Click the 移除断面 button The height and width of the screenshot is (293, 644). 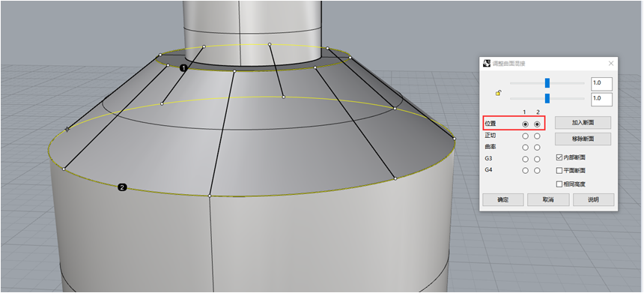point(583,139)
